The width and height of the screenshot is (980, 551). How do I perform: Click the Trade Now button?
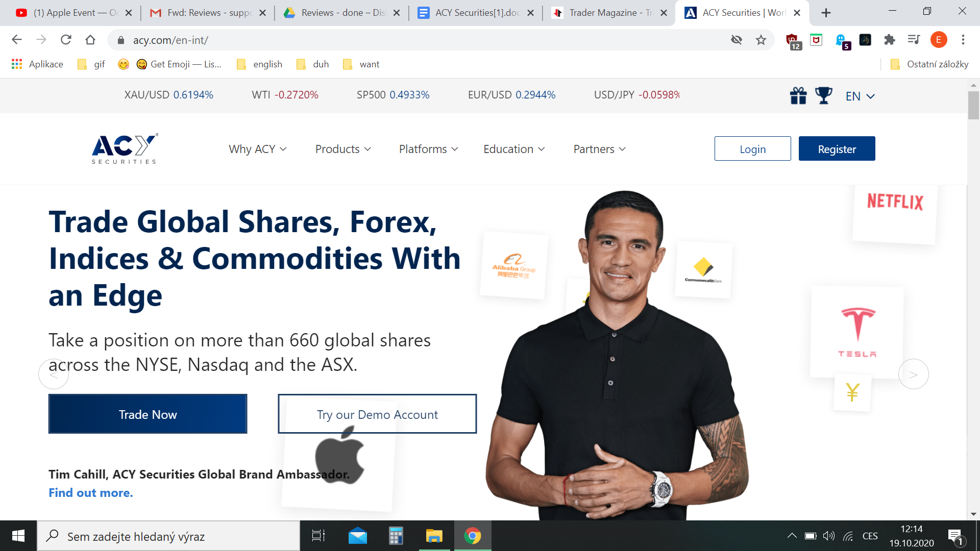point(148,414)
